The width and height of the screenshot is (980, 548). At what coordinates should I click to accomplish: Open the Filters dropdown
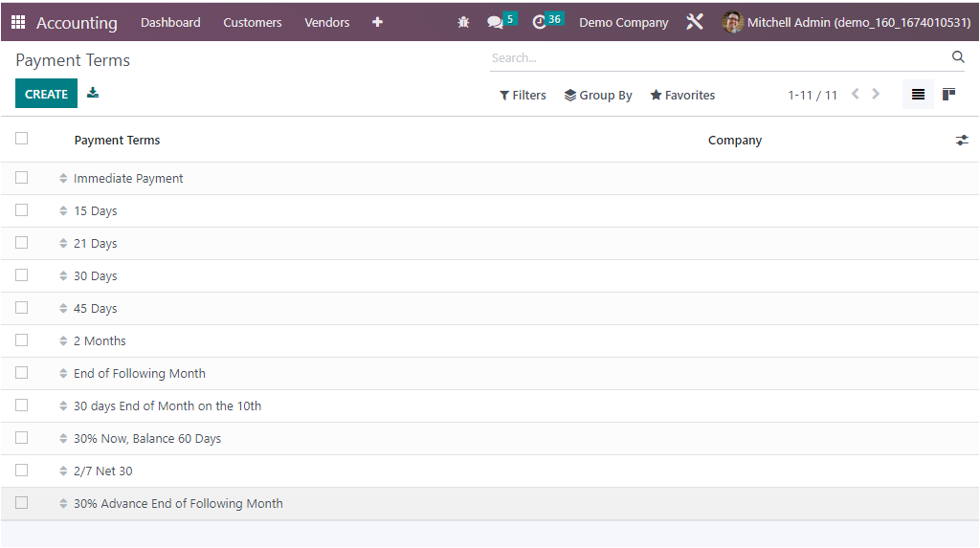[523, 95]
